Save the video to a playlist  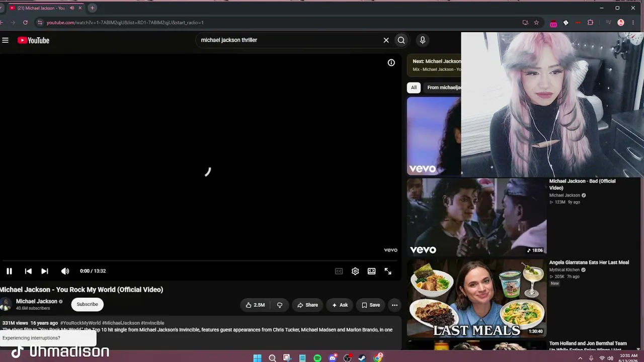point(371,305)
